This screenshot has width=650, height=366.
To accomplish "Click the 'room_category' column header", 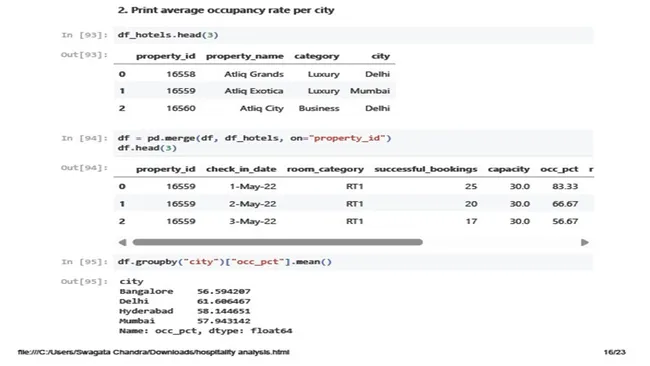I will [325, 169].
